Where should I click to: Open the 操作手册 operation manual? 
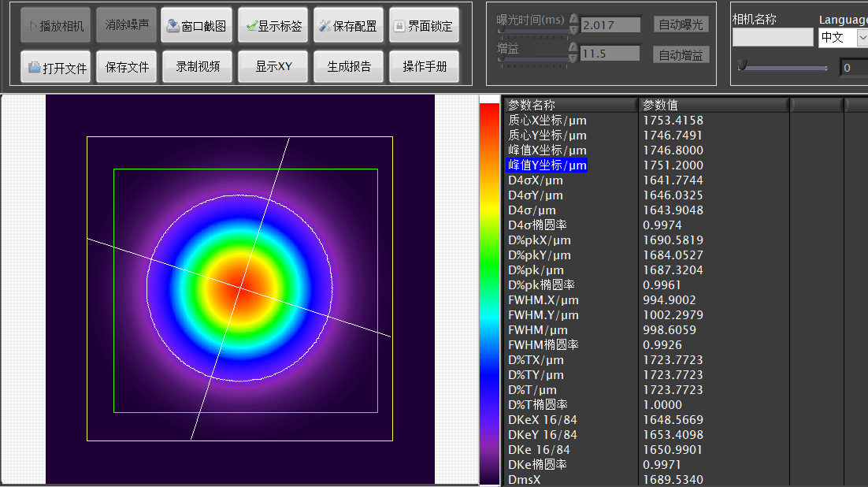pos(425,67)
